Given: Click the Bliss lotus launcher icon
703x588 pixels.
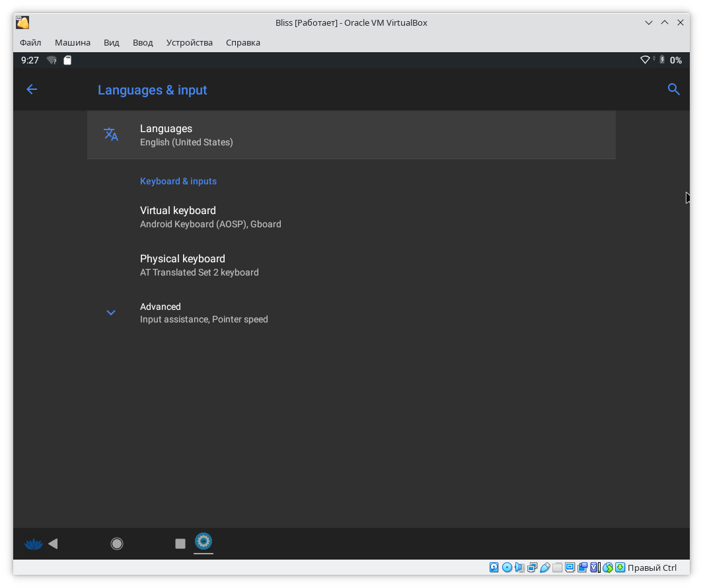Looking at the screenshot, I should coord(33,544).
